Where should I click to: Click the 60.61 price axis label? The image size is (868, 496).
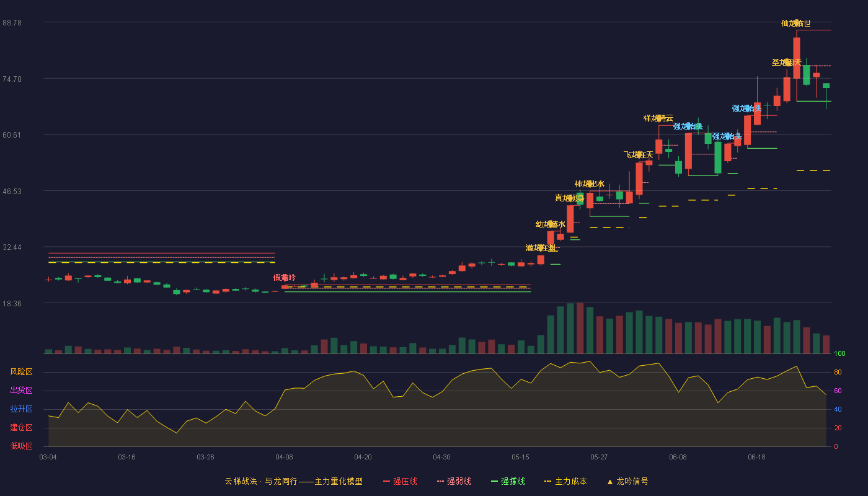12,135
